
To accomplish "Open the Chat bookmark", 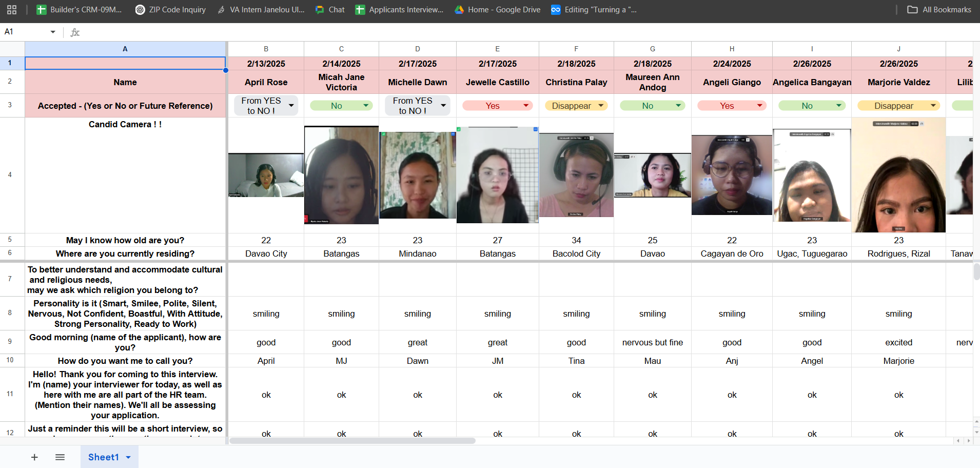I will coord(330,10).
